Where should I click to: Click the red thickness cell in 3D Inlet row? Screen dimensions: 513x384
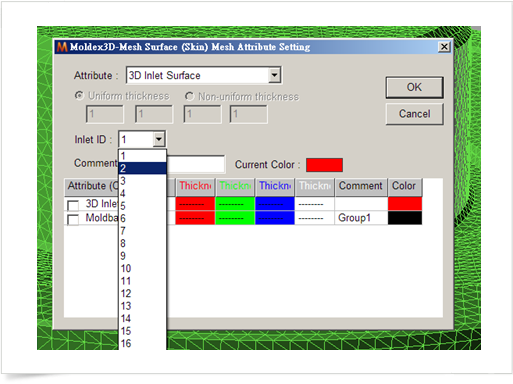(x=195, y=204)
